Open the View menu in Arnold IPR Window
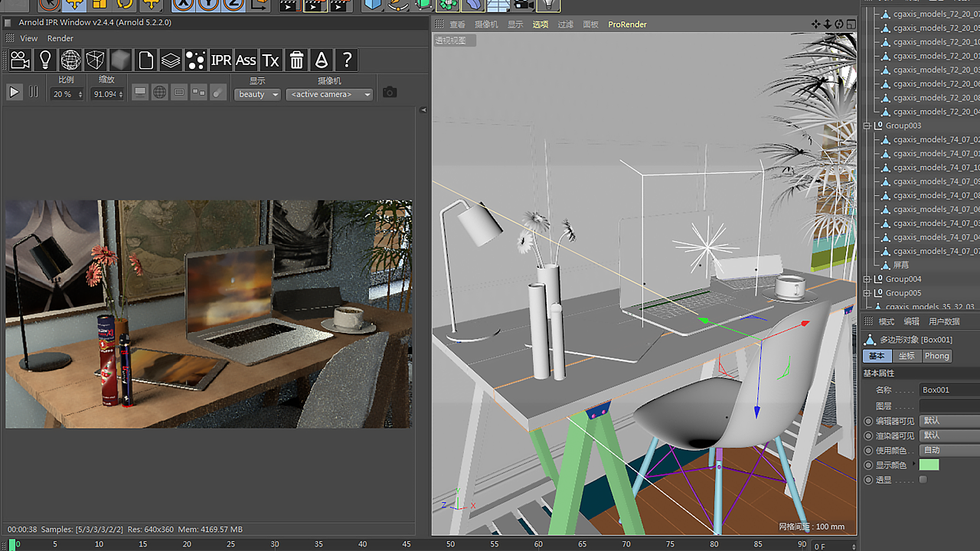 pos(29,38)
